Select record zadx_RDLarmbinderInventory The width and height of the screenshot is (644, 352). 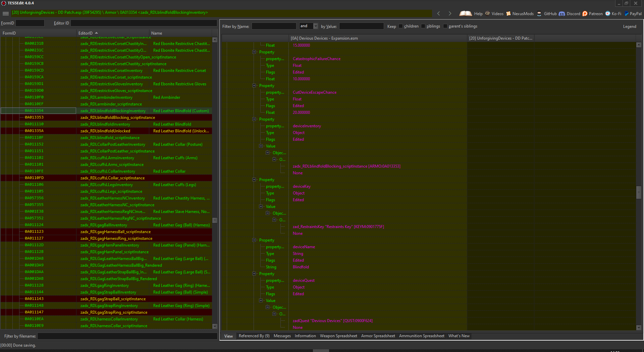point(106,97)
